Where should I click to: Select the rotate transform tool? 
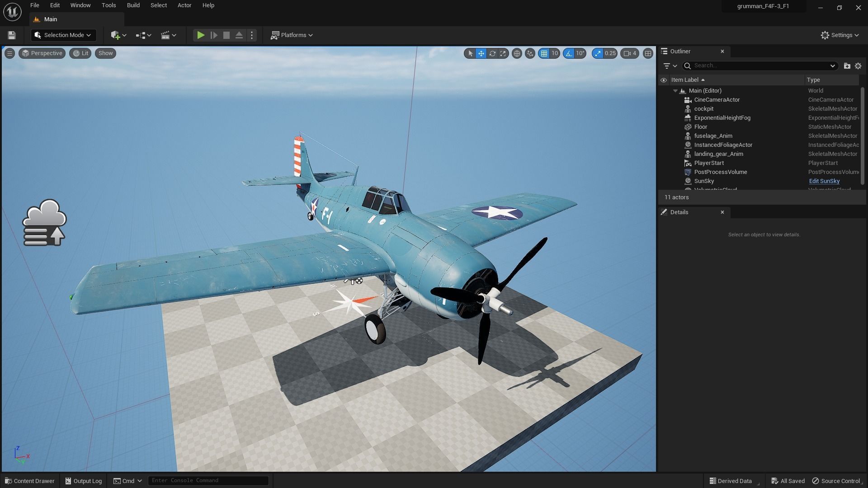(x=492, y=53)
